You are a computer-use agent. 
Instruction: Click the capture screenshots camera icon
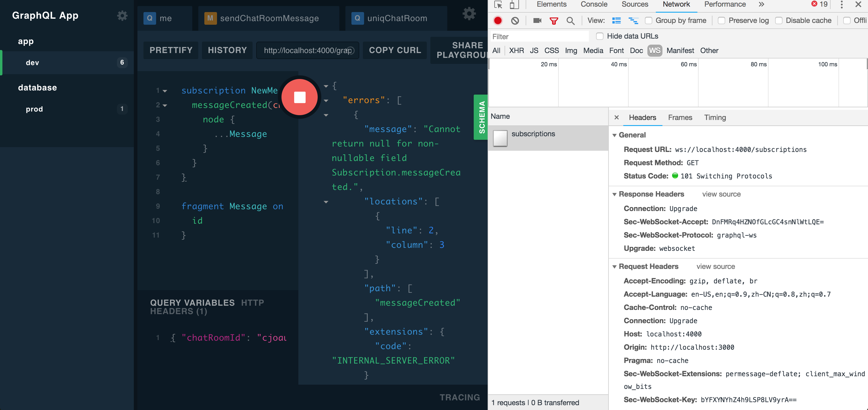[537, 20]
